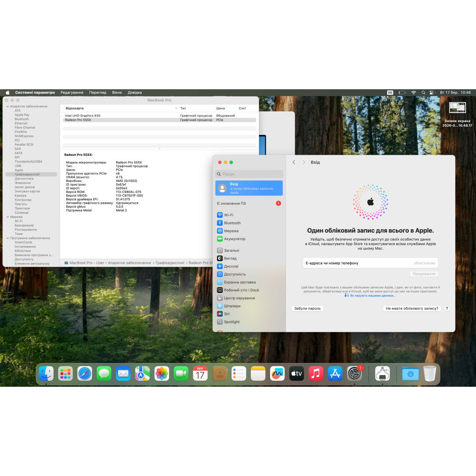Select Графіка/дисплеї in hardware tree
The width and height of the screenshot is (476, 476).
(x=31, y=174)
